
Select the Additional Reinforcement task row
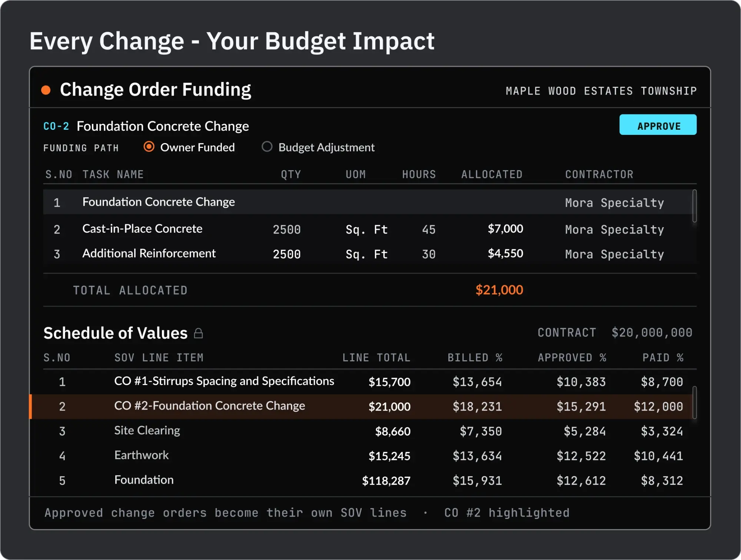pyautogui.click(x=368, y=254)
